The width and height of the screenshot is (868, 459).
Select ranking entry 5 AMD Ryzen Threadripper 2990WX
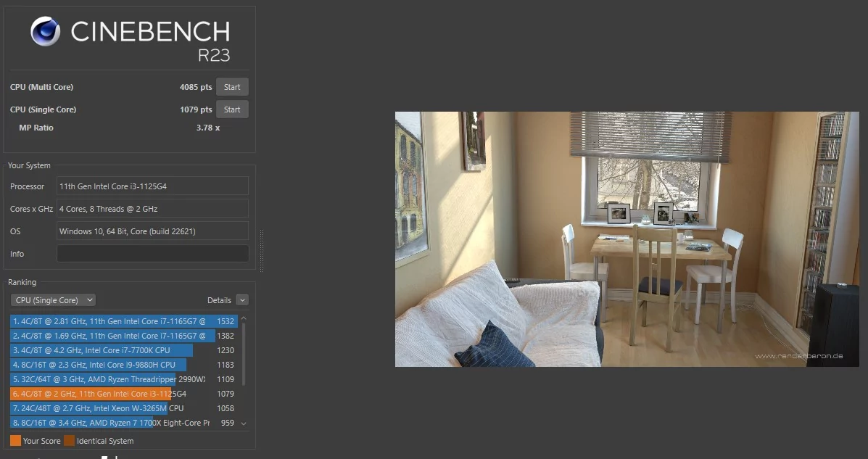(124, 379)
